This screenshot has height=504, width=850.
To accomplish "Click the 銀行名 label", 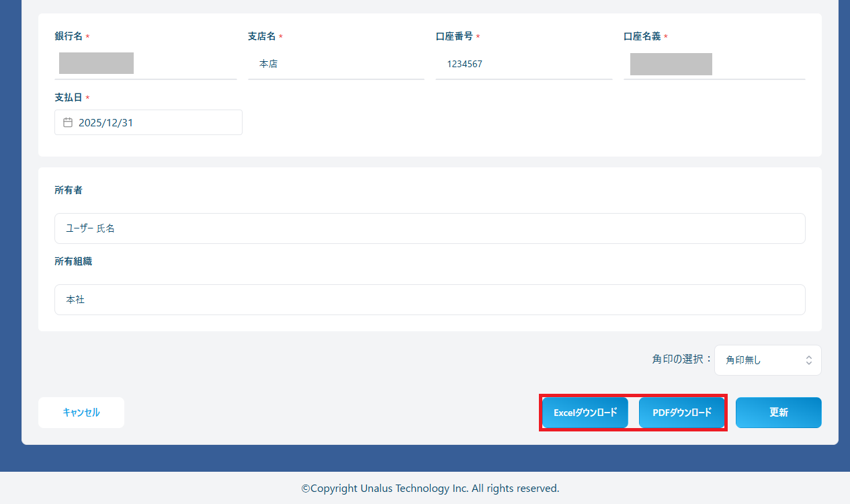I will 69,36.
